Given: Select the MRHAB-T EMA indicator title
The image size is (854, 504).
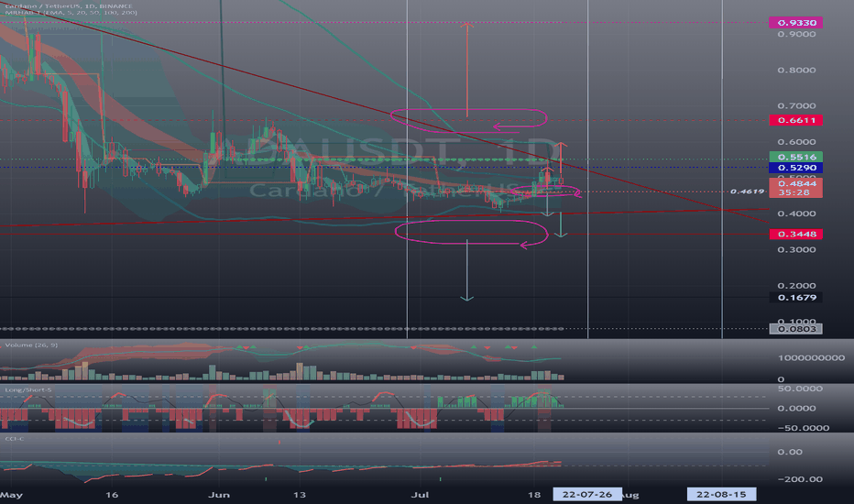Looking at the screenshot, I should point(71,12).
